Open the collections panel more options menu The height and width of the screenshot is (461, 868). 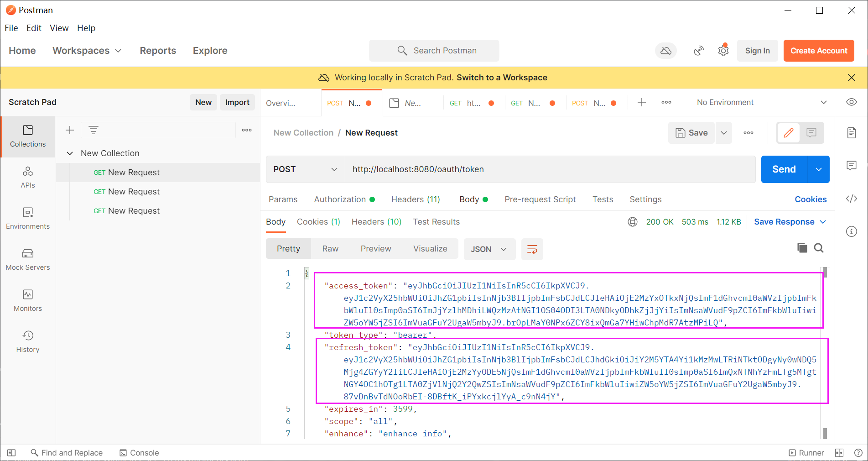tap(247, 130)
